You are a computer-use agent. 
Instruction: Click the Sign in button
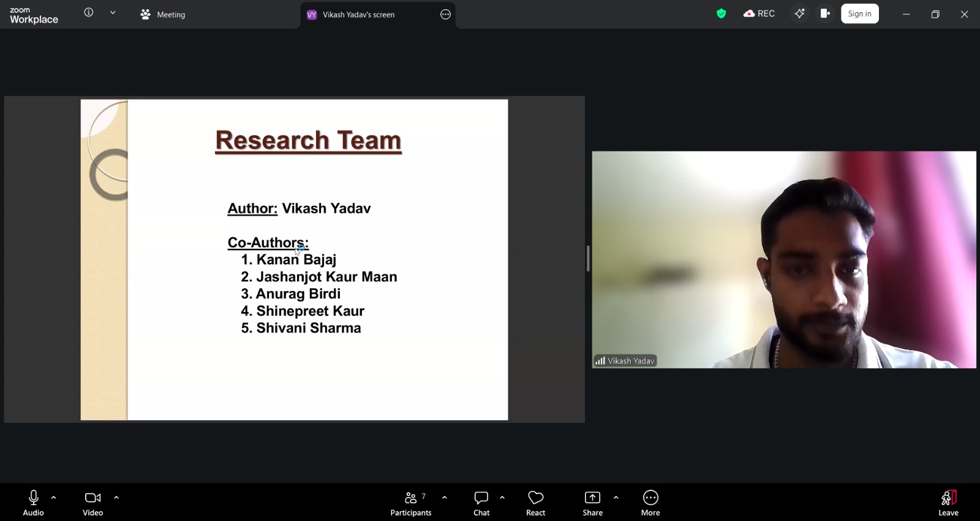tap(859, 13)
